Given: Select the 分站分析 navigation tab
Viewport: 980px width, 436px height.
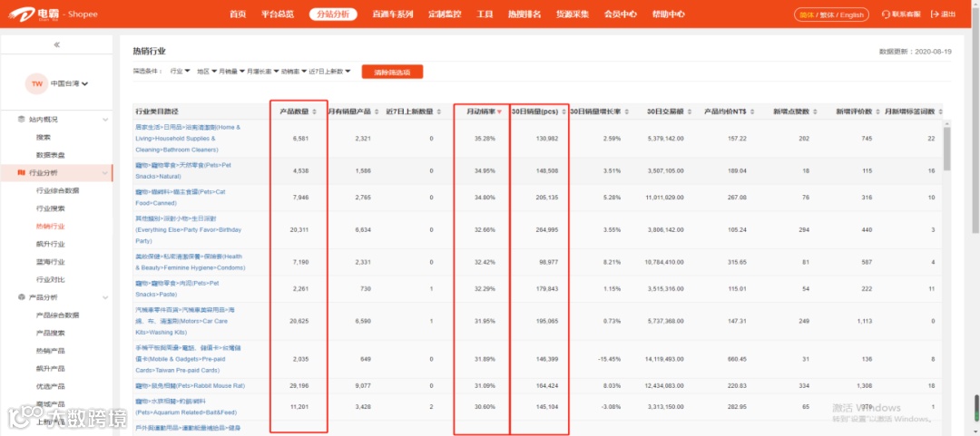Looking at the screenshot, I should tap(333, 15).
